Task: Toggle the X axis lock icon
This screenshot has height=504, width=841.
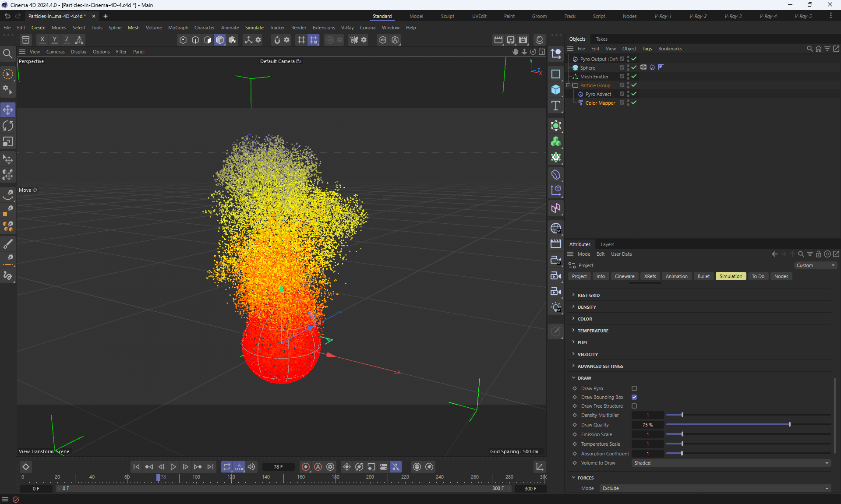Action: [42, 40]
